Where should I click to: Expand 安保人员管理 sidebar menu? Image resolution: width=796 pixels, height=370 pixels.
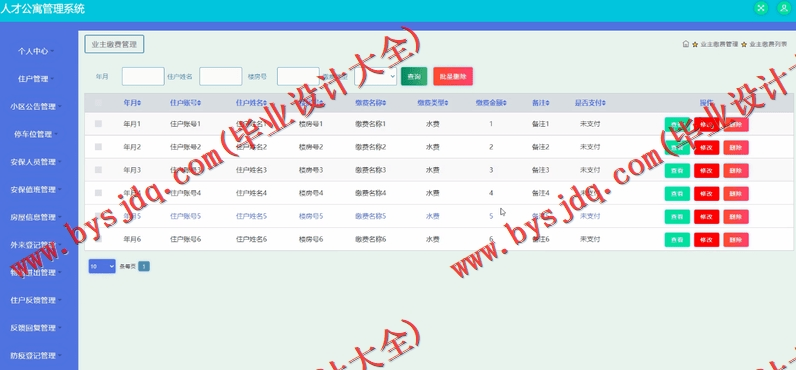pyautogui.click(x=36, y=162)
